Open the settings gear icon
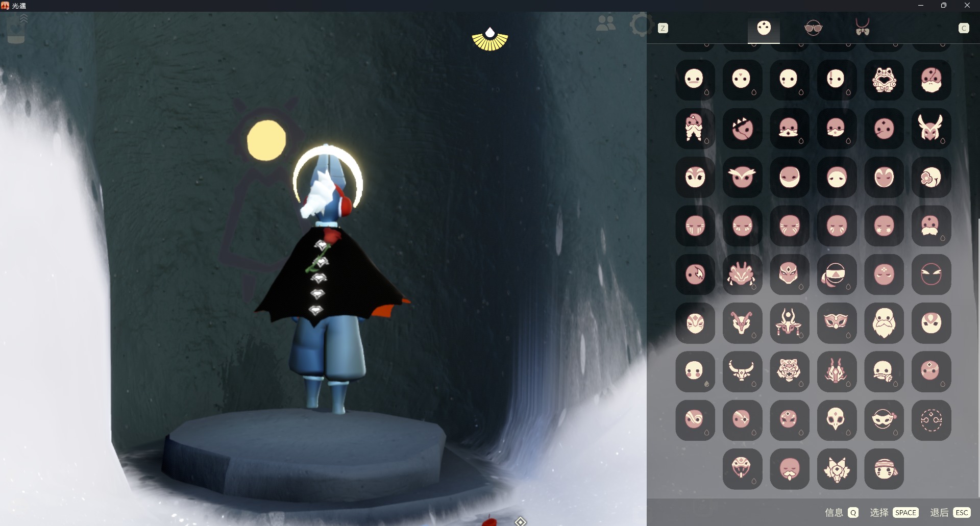The width and height of the screenshot is (980, 526). [x=641, y=24]
